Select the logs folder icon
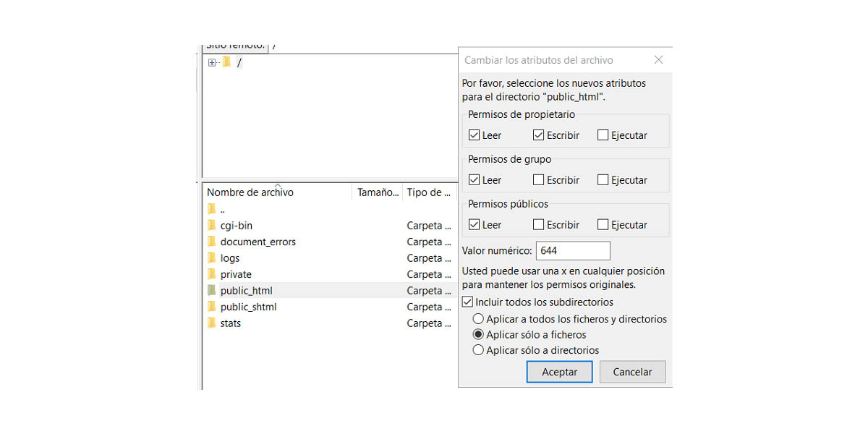868x434 pixels. coord(211,258)
